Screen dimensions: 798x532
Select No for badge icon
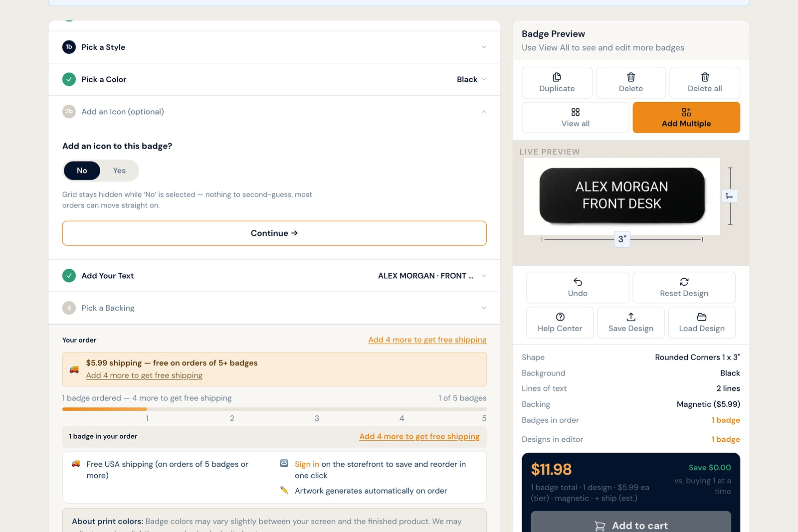[82, 171]
